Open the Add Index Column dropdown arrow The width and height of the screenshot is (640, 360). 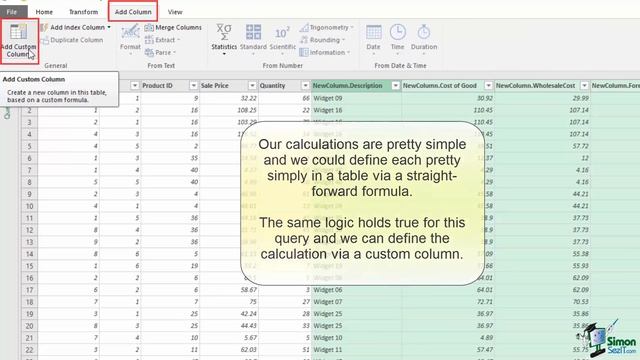pos(109,27)
